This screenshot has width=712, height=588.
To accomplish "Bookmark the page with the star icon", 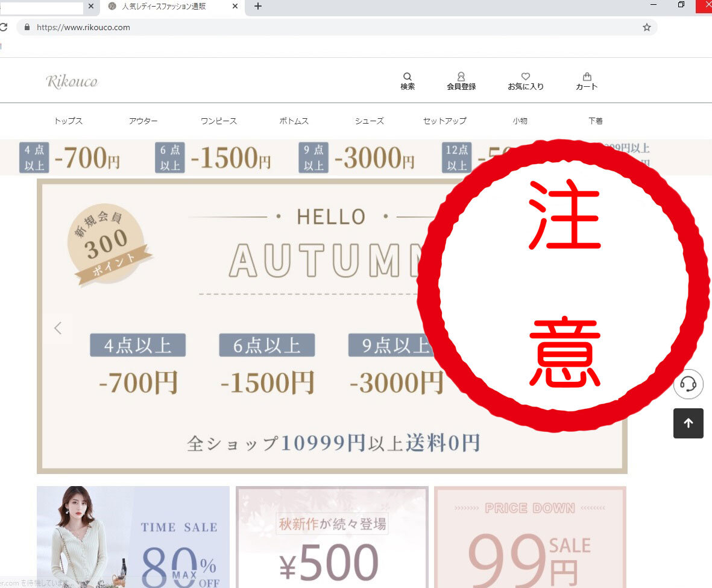I will (x=646, y=27).
